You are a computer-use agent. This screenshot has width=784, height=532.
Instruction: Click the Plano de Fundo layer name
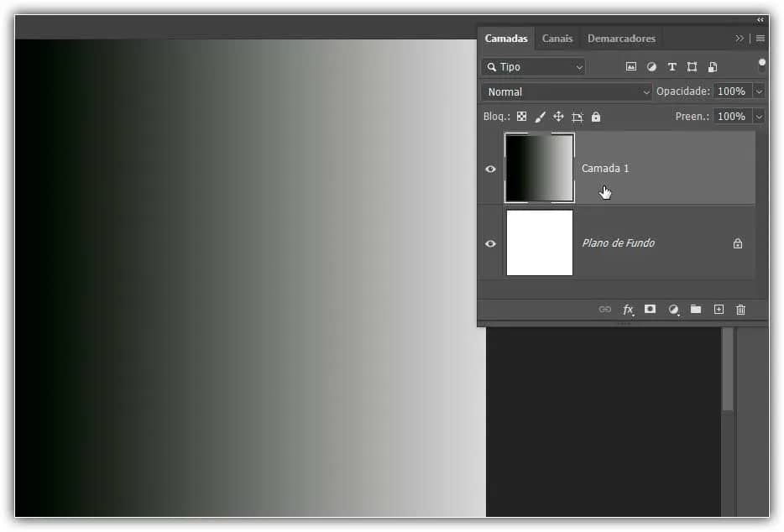pos(618,243)
